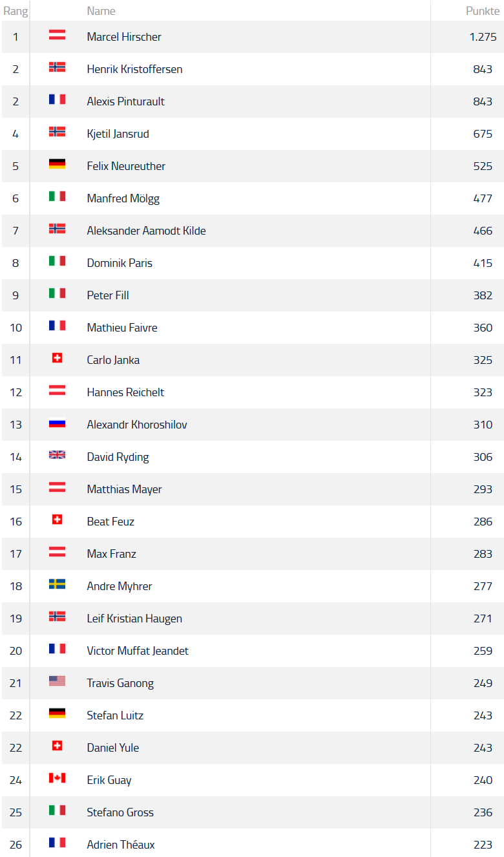
Task: Click the Russian flag beside Alexandr Khoroshilov
Action: click(x=57, y=423)
